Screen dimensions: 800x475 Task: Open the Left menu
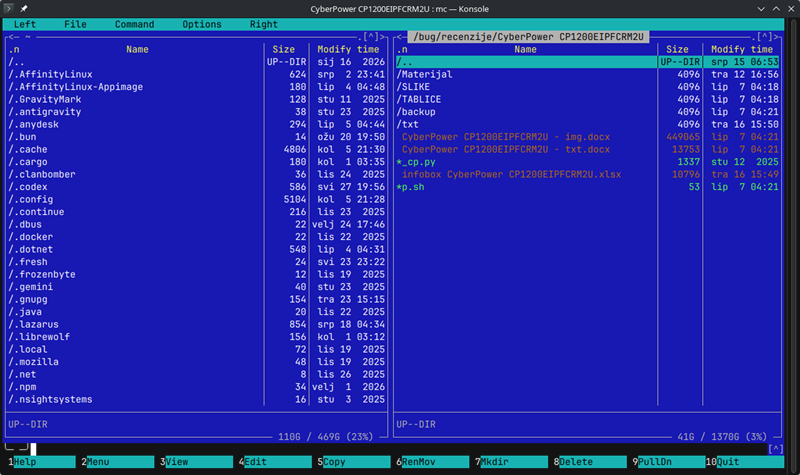coord(24,24)
